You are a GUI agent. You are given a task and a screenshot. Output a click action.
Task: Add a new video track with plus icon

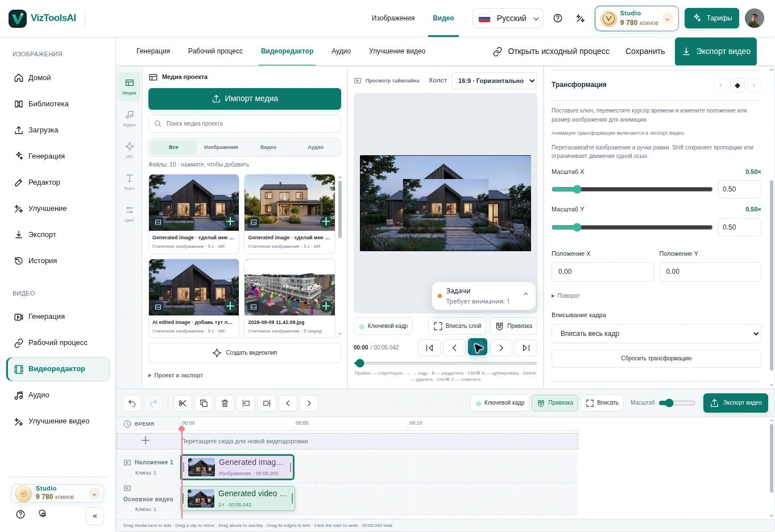click(146, 440)
